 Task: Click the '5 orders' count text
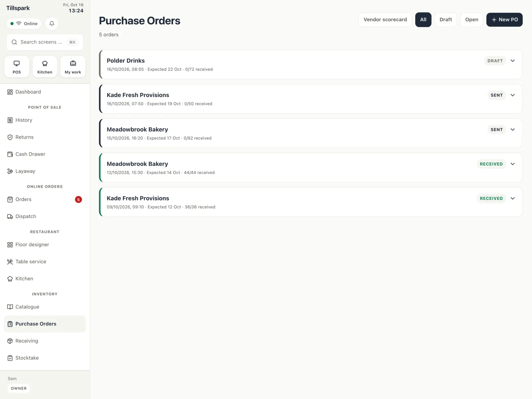click(x=109, y=35)
